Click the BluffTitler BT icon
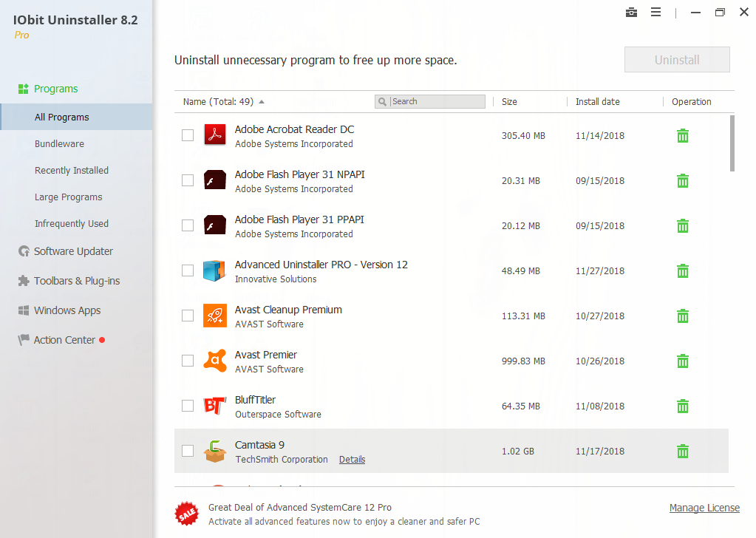Image resolution: width=756 pixels, height=538 pixels. [214, 406]
